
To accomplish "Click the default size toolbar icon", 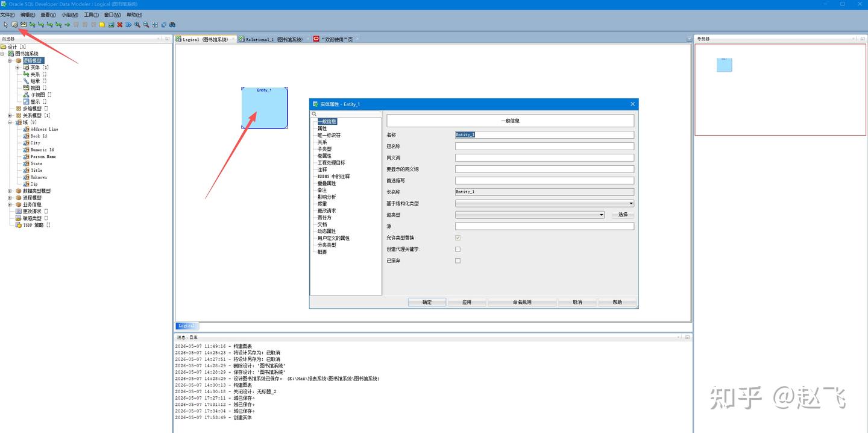I will tap(163, 25).
